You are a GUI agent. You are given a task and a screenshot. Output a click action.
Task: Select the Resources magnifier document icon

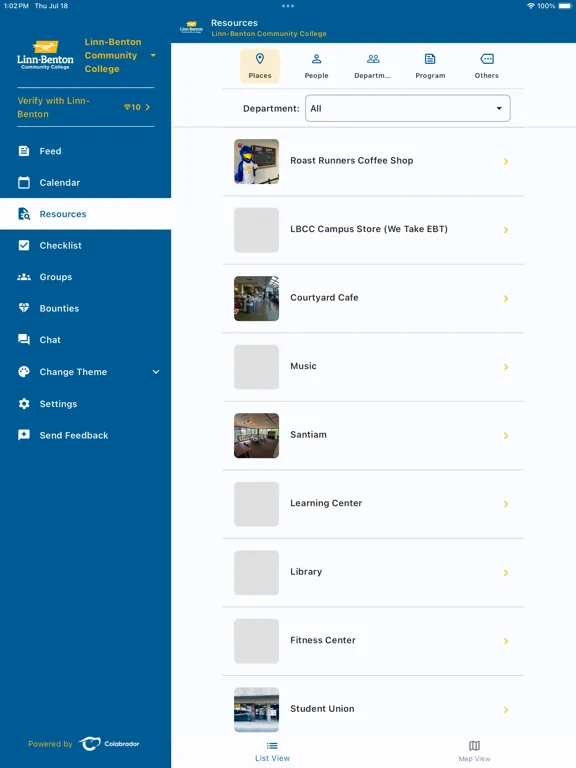[x=24, y=214]
